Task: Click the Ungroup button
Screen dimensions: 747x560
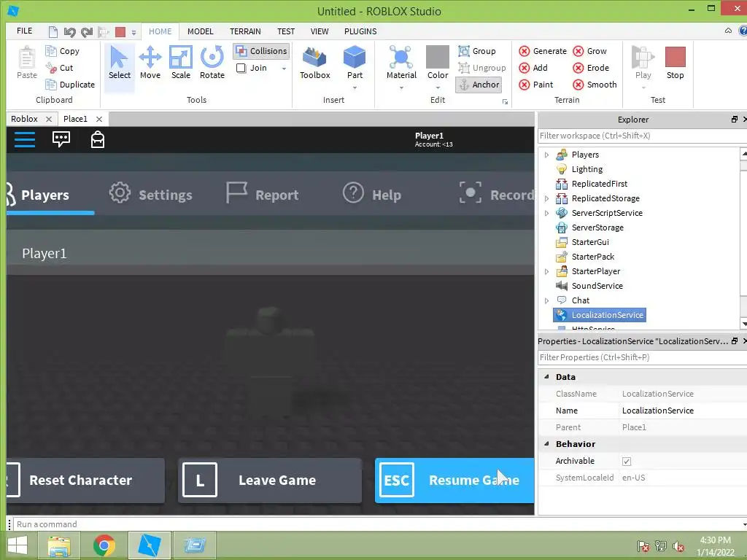Action: tap(482, 68)
